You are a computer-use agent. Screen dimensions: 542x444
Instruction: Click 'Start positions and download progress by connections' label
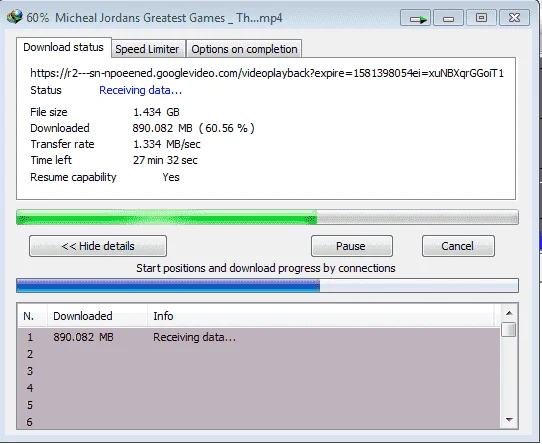click(266, 268)
